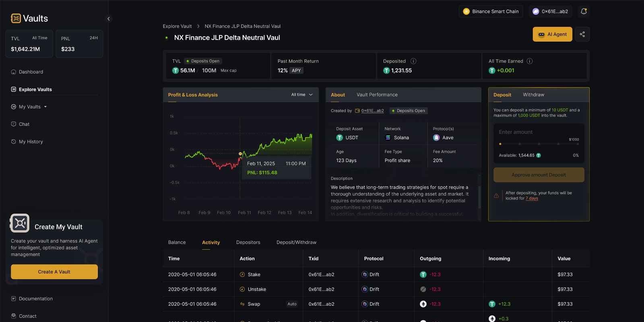Click the $1000 end of amount slider
The image size is (644, 322).
tap(578, 144)
